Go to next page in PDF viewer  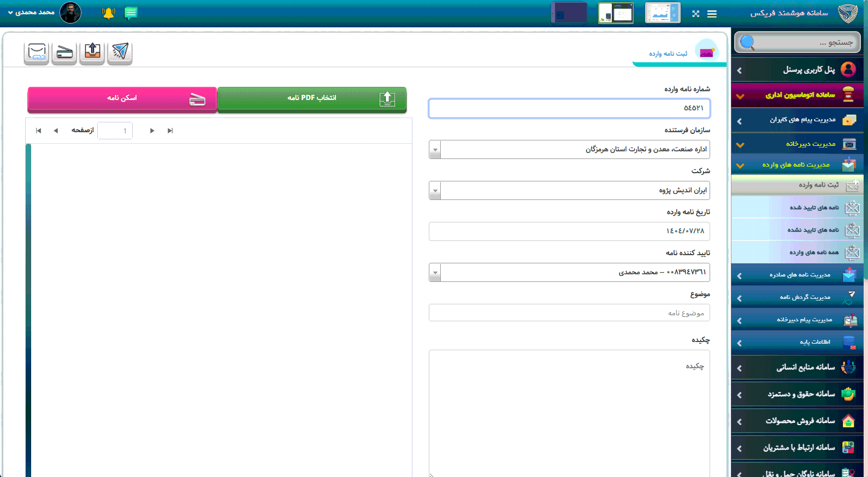pos(152,131)
